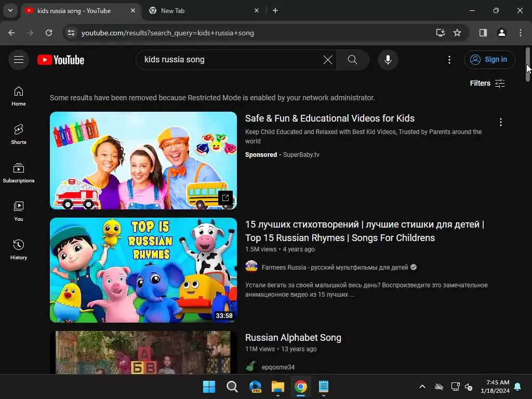The width and height of the screenshot is (532, 399).
Task: Play the Top 15 Russian Rhymes thumbnail
Action: pos(143,270)
